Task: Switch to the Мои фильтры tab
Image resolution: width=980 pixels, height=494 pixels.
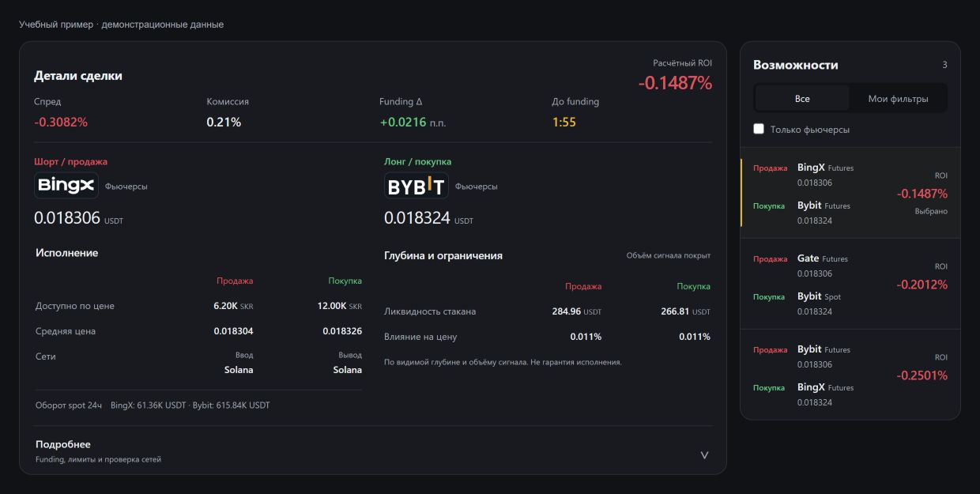Action: click(898, 99)
